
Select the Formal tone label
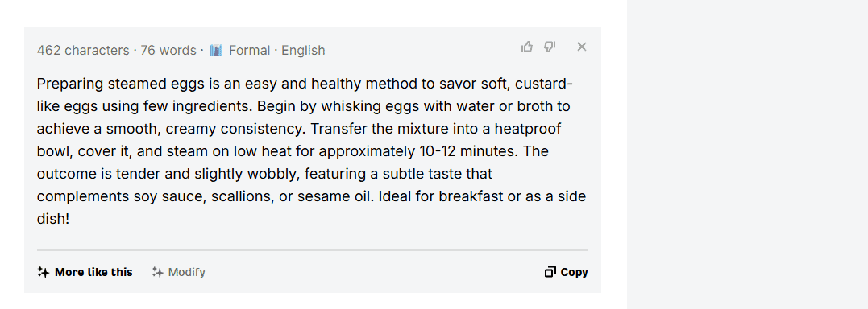pos(249,51)
